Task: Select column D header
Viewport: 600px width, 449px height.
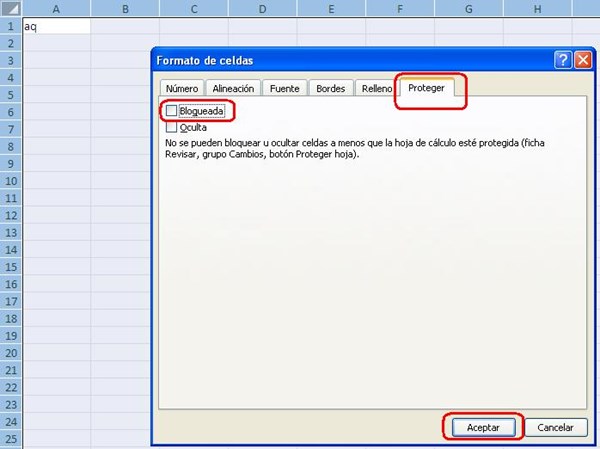Action: tap(262, 8)
